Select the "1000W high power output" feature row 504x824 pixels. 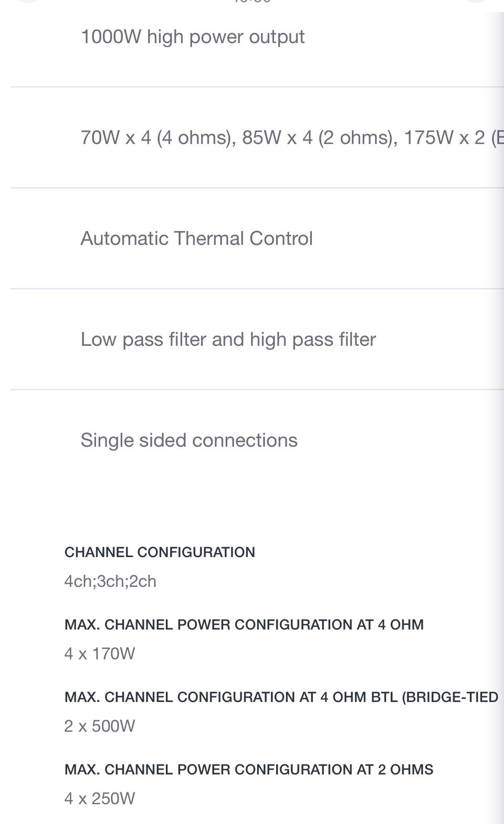[x=192, y=37]
